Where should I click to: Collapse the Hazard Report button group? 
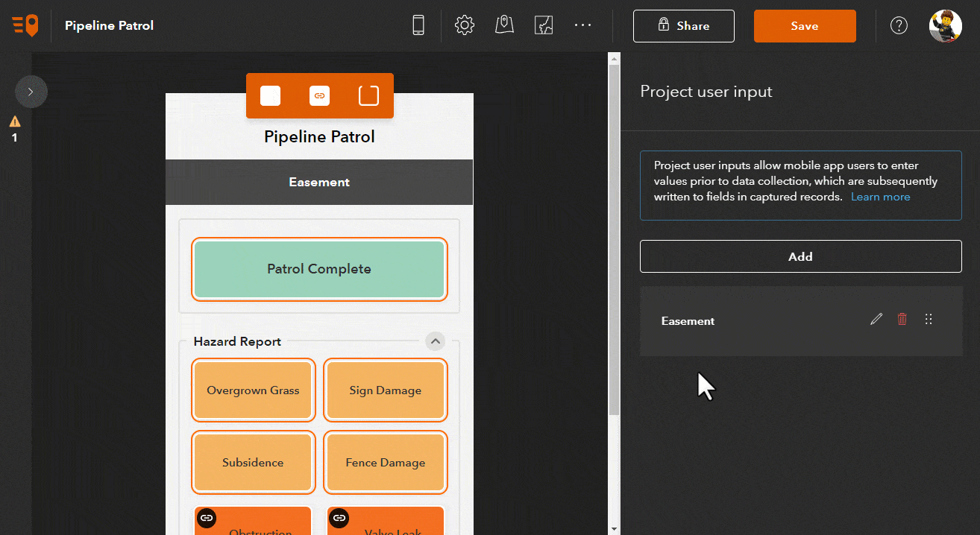pos(435,341)
